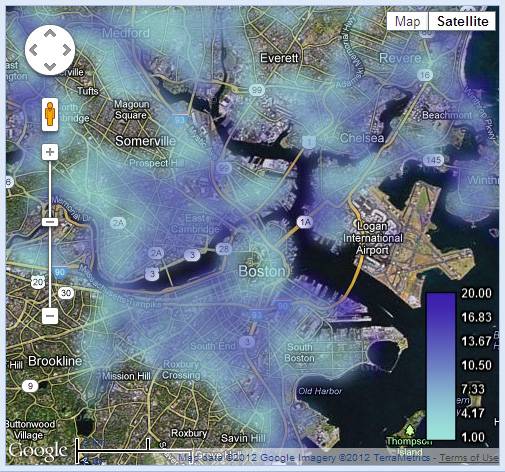Pan the map left with the left arrow
The height and width of the screenshot is (472, 505).
coord(33,50)
